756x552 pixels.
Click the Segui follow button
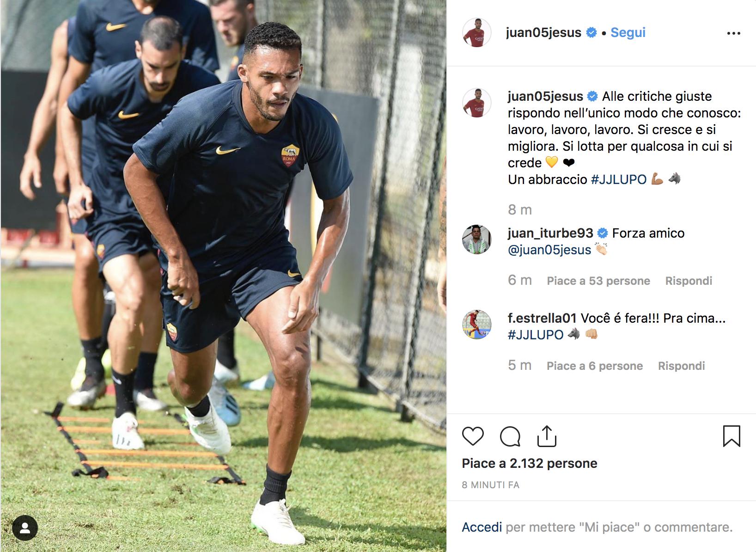628,32
